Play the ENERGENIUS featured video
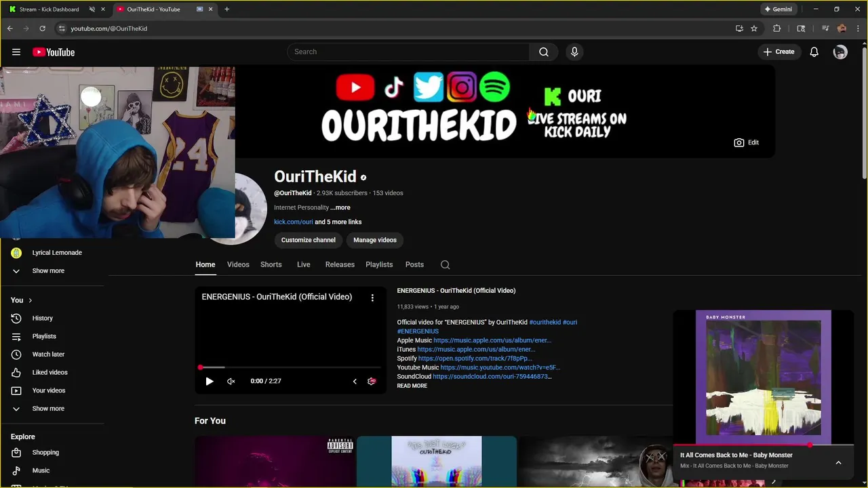This screenshot has width=868, height=488. coord(210,382)
